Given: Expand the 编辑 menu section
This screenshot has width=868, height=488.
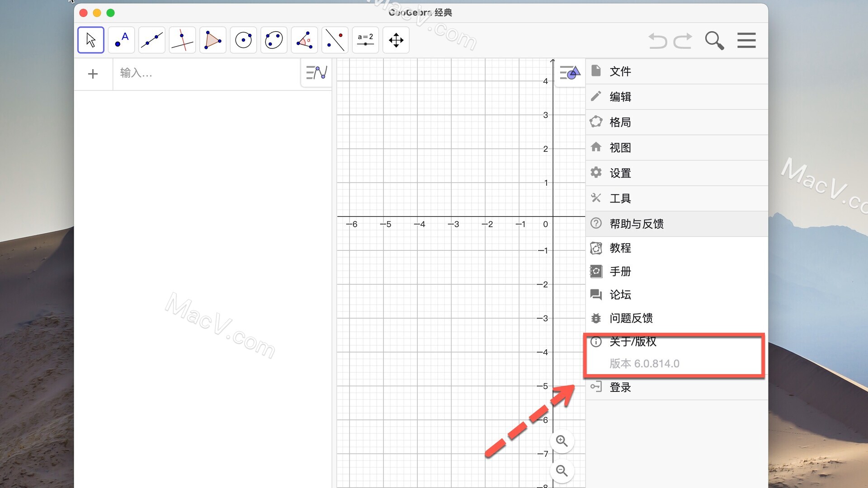Looking at the screenshot, I should point(677,97).
